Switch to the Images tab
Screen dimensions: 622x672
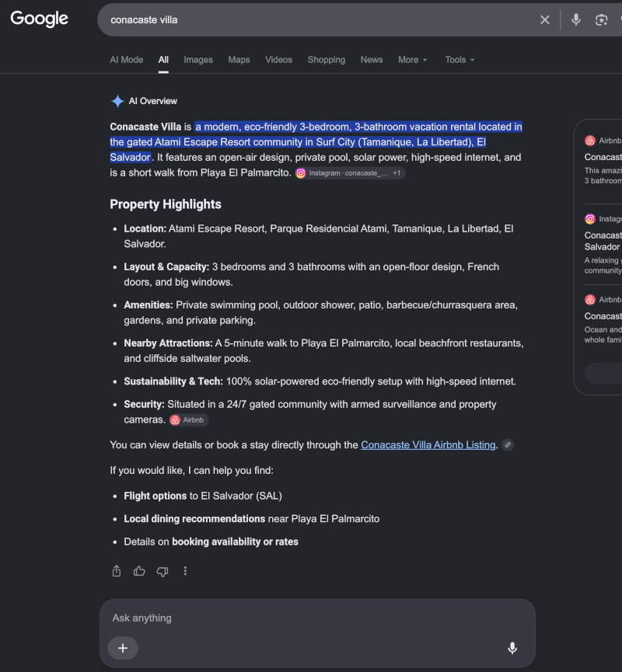pos(198,60)
